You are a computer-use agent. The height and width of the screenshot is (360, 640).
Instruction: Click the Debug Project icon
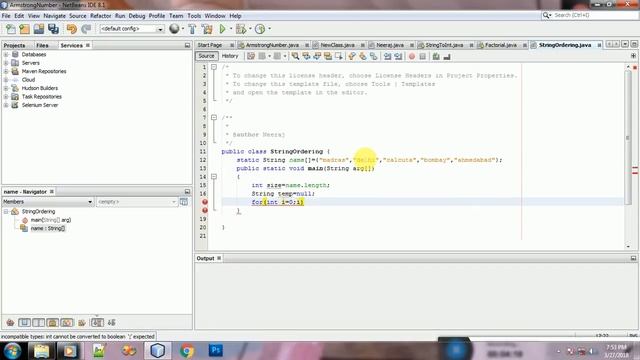click(241, 29)
